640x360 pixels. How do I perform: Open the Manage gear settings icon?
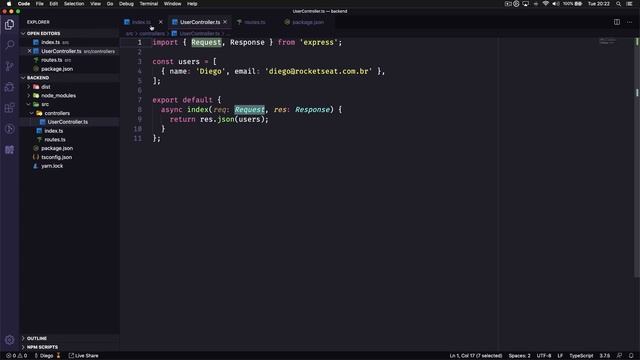coord(9,340)
